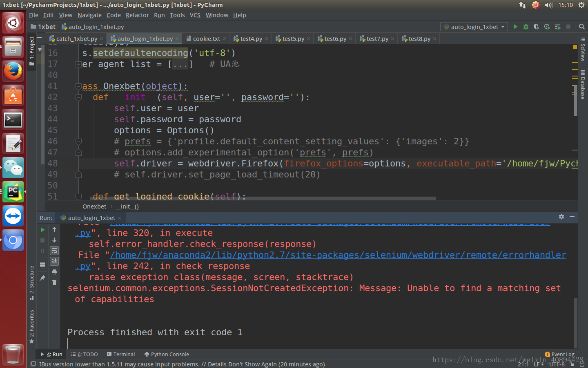
Task: Start debugging with the bug icon
Action: [526, 26]
